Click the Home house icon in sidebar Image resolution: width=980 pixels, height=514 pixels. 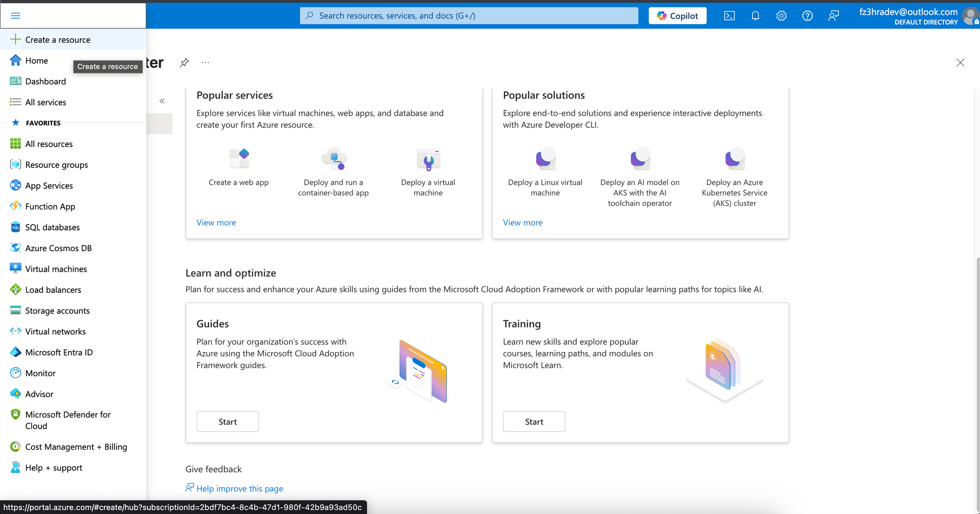coord(16,60)
